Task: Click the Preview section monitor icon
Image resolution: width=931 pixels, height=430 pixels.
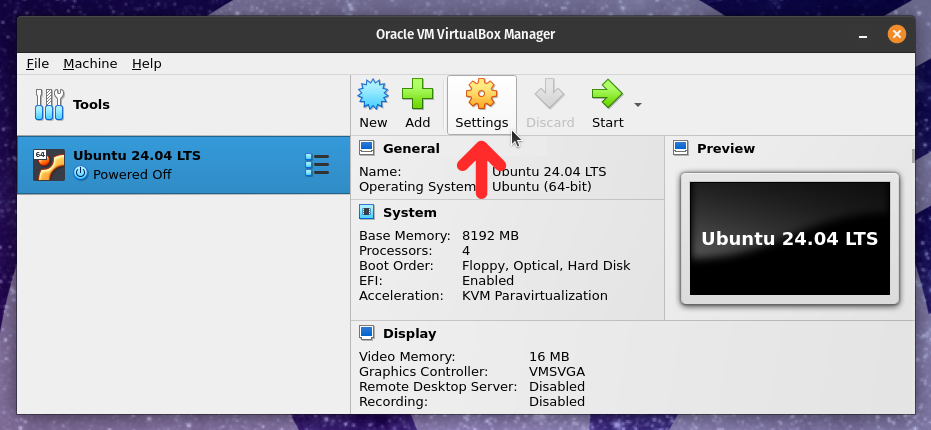Action: pos(680,148)
